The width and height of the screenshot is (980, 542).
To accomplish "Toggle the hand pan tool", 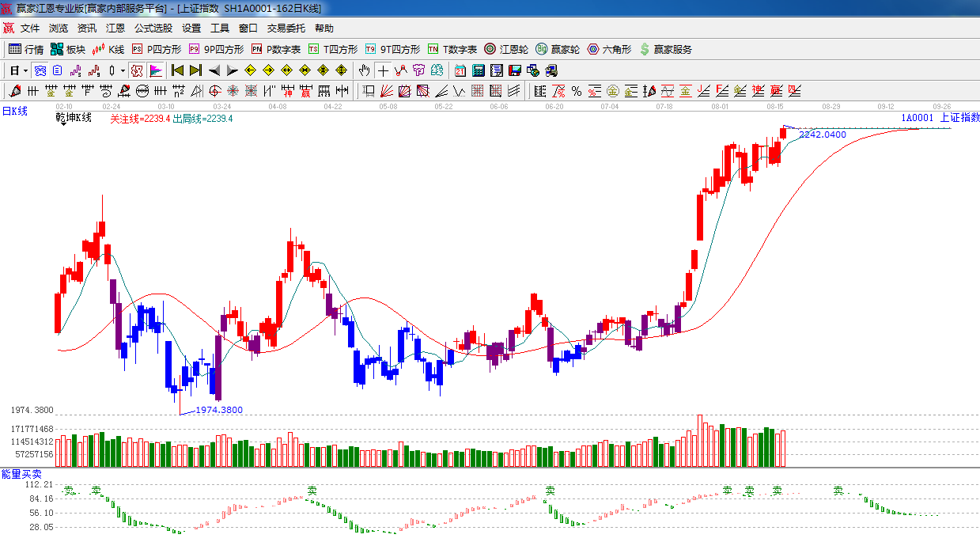I will [x=364, y=70].
